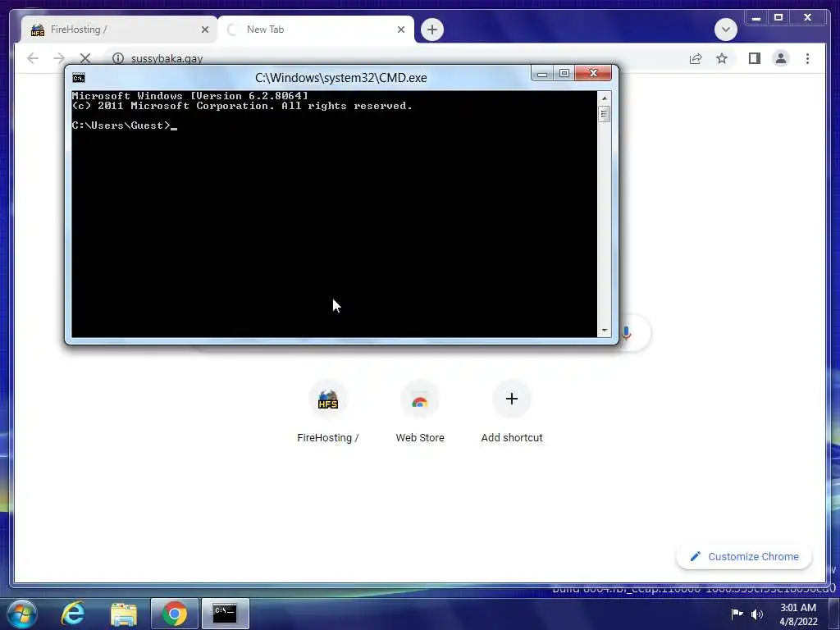Image resolution: width=840 pixels, height=630 pixels.
Task: Maximize the CMD.exe window
Action: [x=564, y=73]
